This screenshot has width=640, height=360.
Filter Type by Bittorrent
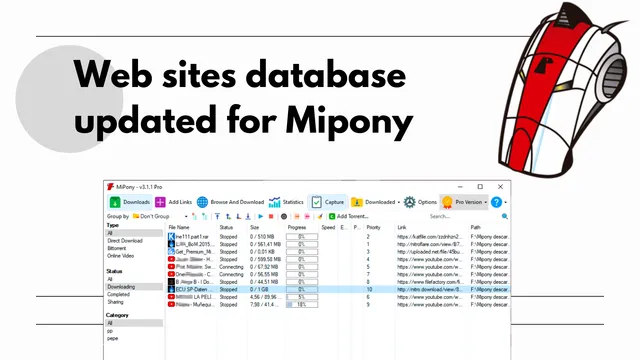click(x=117, y=248)
